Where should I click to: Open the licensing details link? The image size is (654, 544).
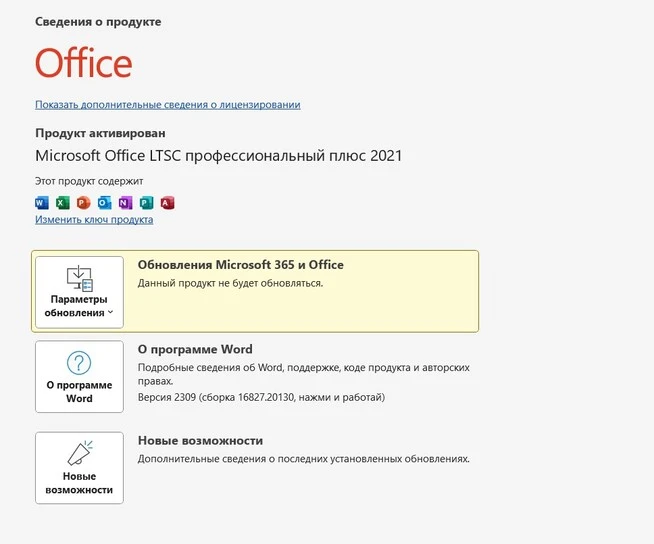pyautogui.click(x=168, y=104)
